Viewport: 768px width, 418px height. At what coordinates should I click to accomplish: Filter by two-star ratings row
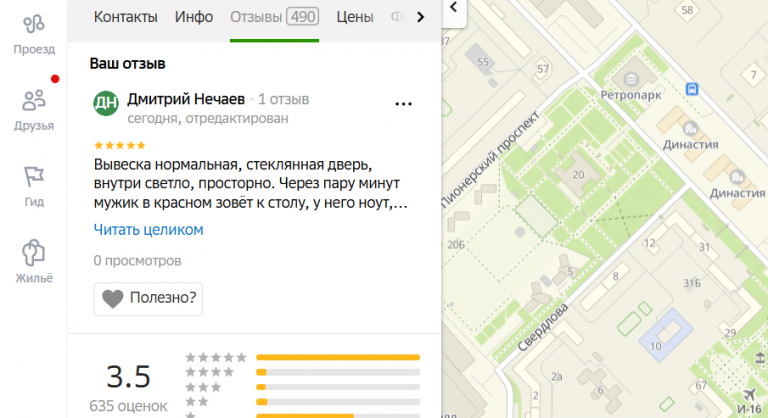[x=302, y=402]
